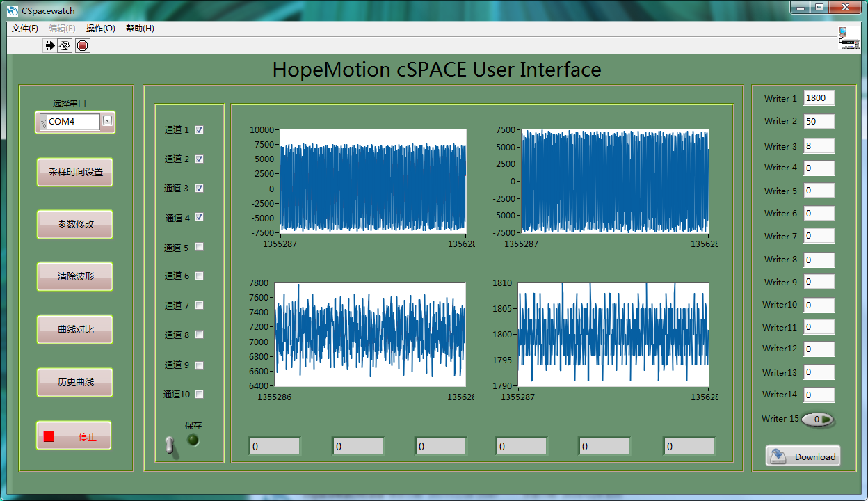Click the Run arrow toolbar icon
Viewport: 868px width, 501px height.
click(x=49, y=46)
